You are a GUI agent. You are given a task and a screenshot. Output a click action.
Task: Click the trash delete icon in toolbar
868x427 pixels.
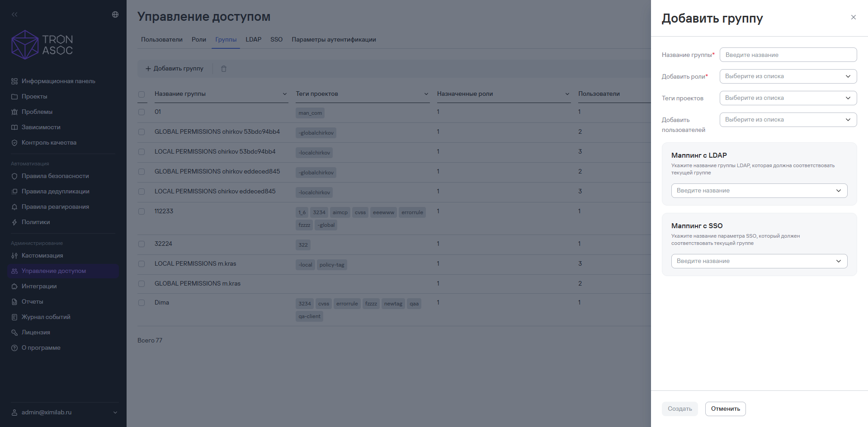tap(224, 69)
